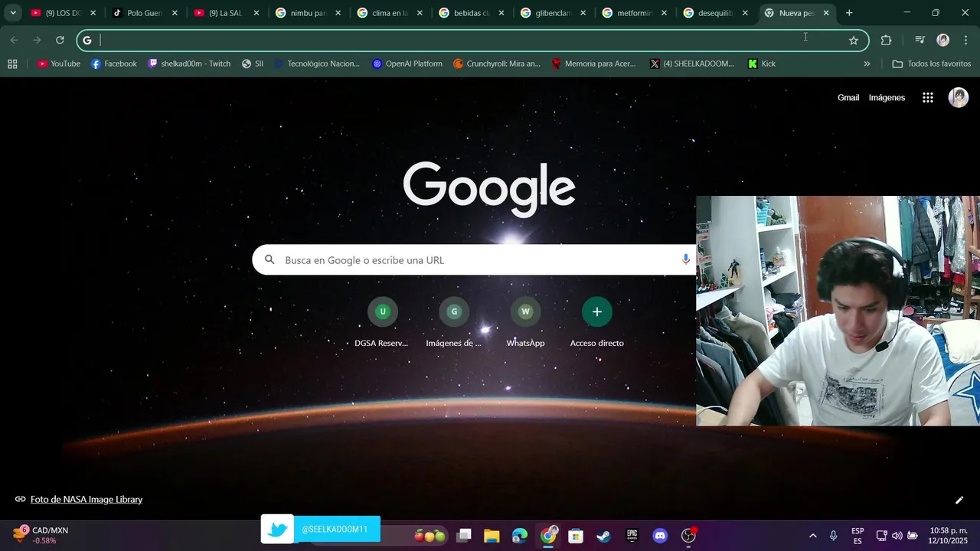Open Task View on taskbar
This screenshot has height=551, width=980.
464,536
